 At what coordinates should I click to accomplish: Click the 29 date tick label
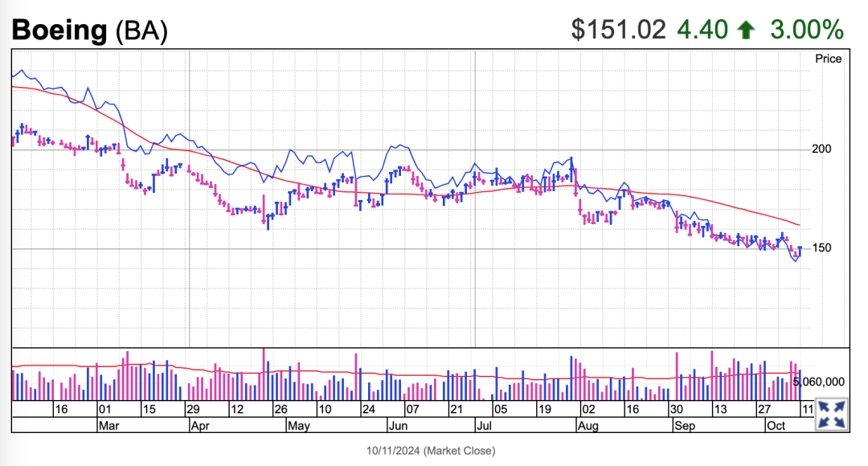(x=193, y=410)
